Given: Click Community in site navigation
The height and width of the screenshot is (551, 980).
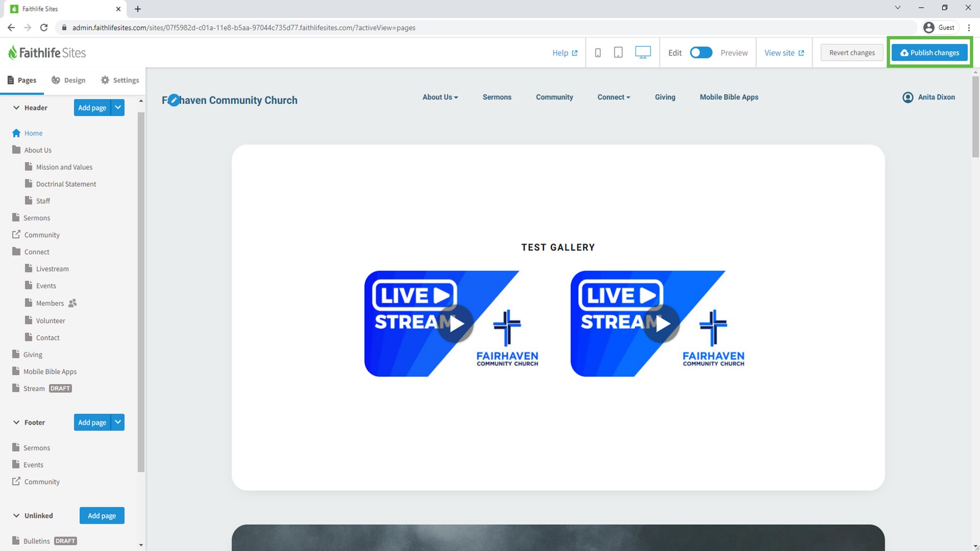Looking at the screenshot, I should pos(554,97).
